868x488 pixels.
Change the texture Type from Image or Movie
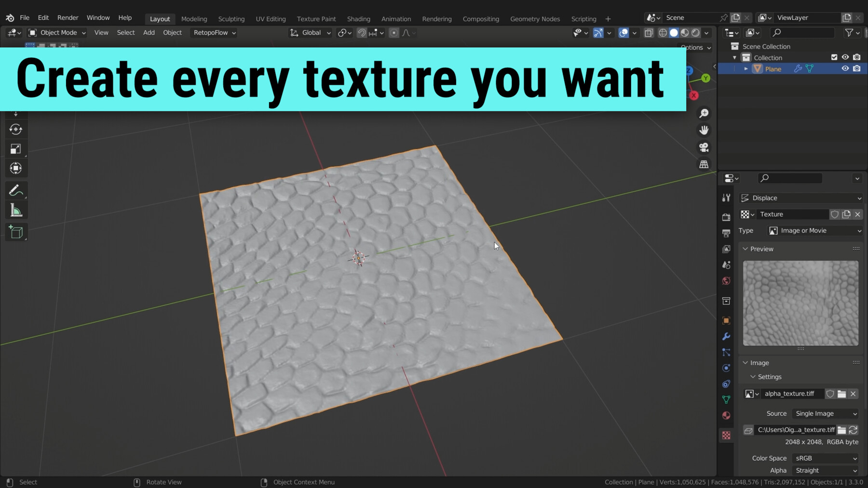pyautogui.click(x=814, y=230)
